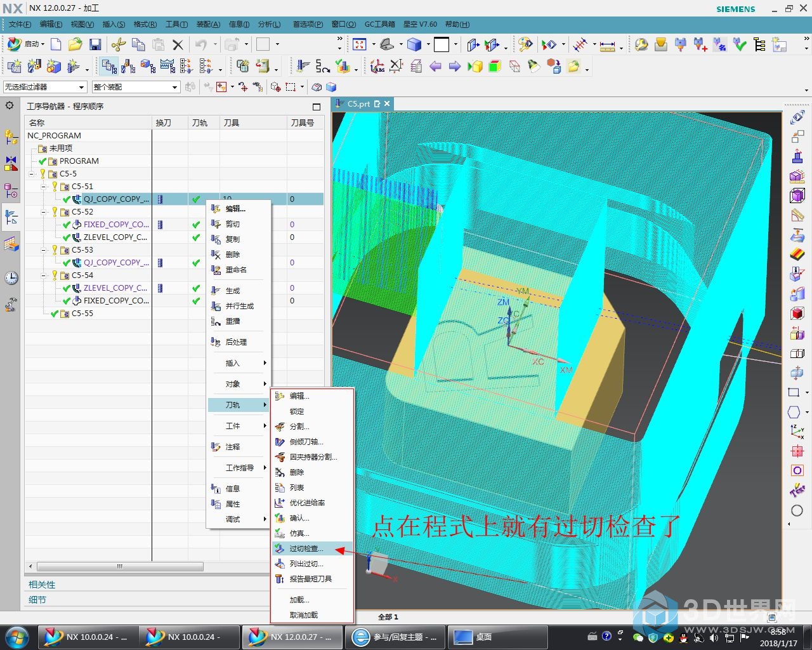Click the measure distance ruler icon

608,45
